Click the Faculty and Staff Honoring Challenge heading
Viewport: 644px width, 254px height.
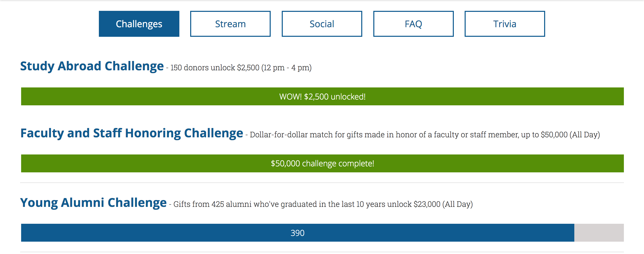(132, 133)
